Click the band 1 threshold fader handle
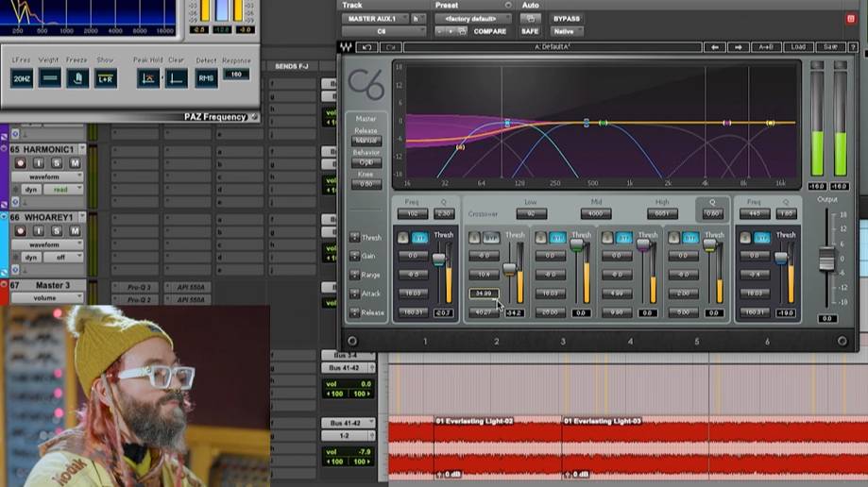 pyautogui.click(x=439, y=259)
